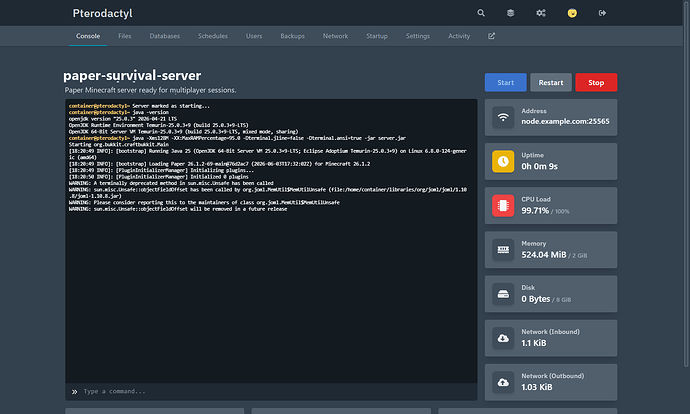The width and height of the screenshot is (690, 414).
Task: Click the outbound value 1.03 KiB
Action: pyautogui.click(x=537, y=387)
